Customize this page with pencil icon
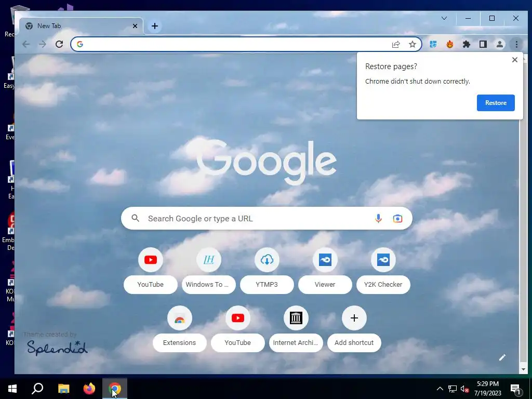This screenshot has width=532, height=399. (502, 357)
